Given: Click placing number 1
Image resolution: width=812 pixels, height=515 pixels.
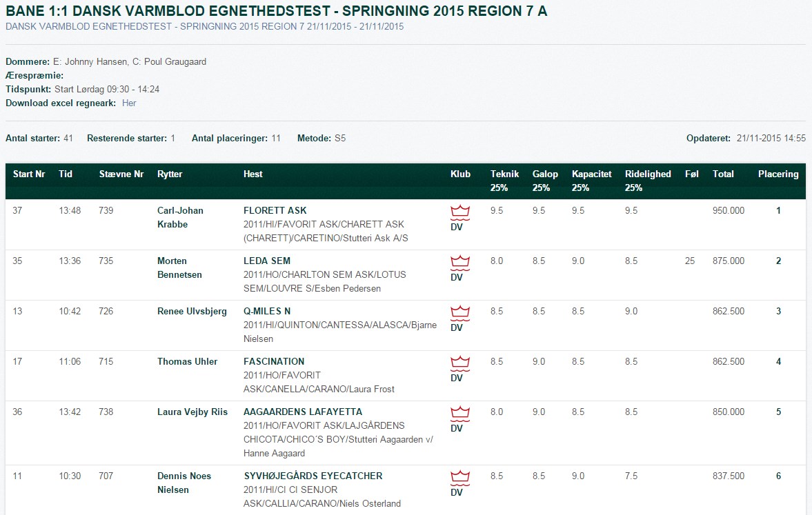Looking at the screenshot, I should (x=778, y=211).
